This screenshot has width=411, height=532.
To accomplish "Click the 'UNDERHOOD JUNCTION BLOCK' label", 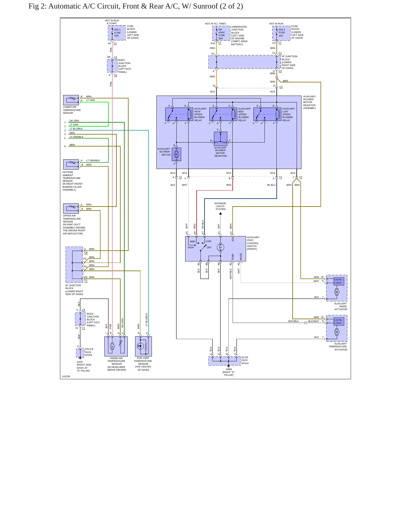I will [x=239, y=36].
